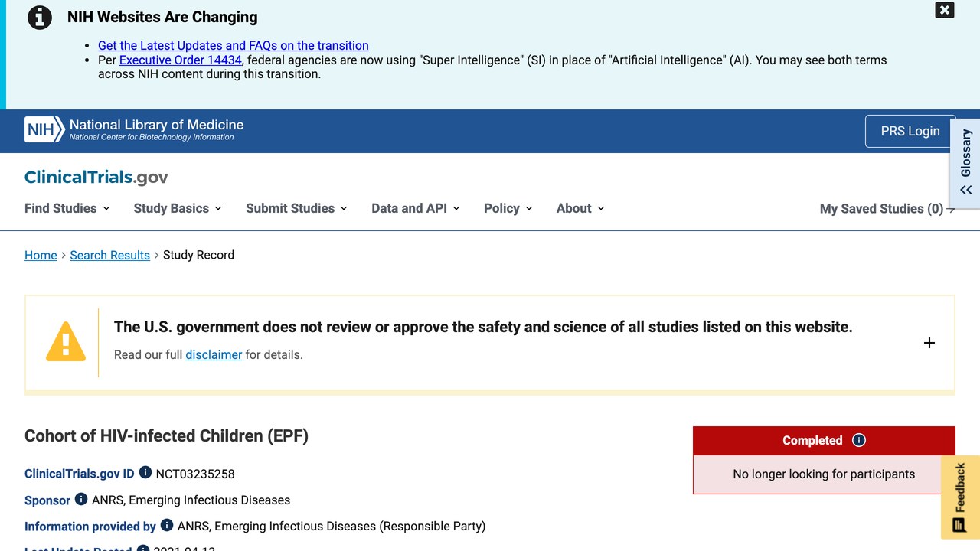980x551 pixels.
Task: Open the Study Basics menu
Action: (178, 208)
